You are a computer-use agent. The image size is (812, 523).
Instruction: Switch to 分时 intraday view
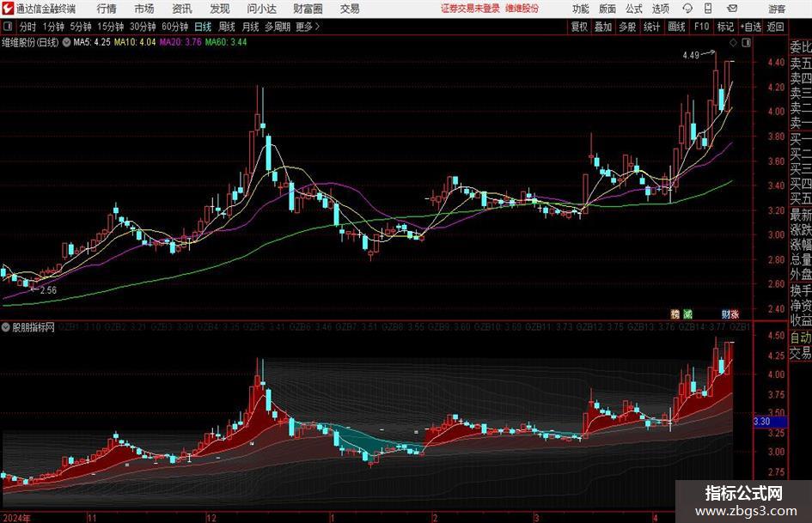click(27, 27)
